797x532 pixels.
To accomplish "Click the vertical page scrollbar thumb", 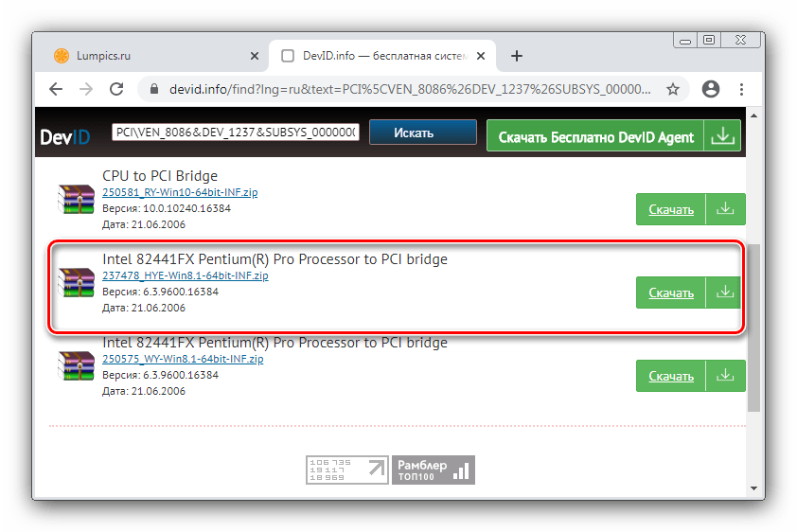I will 753,327.
